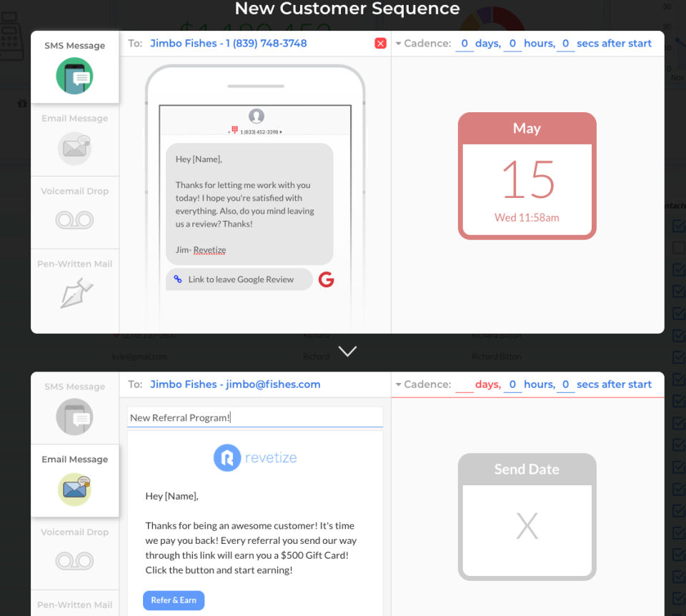Open the Pen-Written Mail tab in second step

tap(75, 603)
